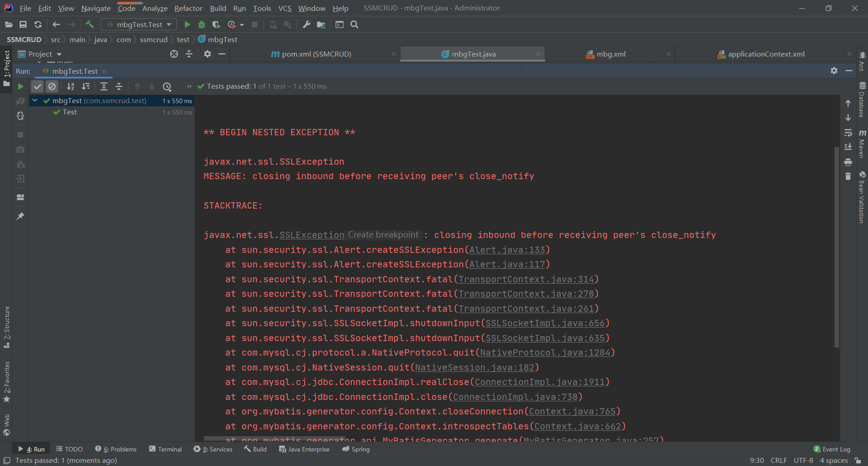Run the mbgTest.Test configuration
The image size is (868, 466).
pos(187,24)
